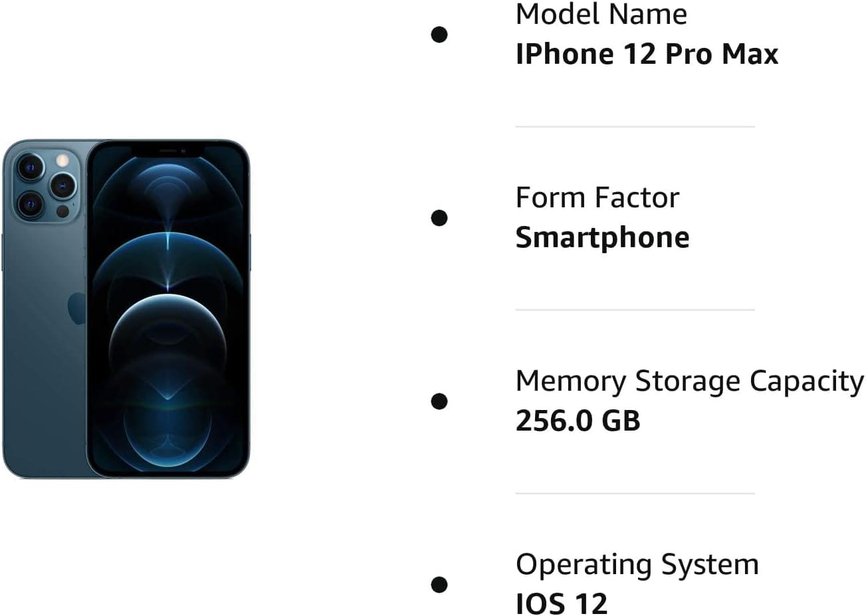Select the "256.0 GB" value
866x616 pixels.
click(578, 421)
